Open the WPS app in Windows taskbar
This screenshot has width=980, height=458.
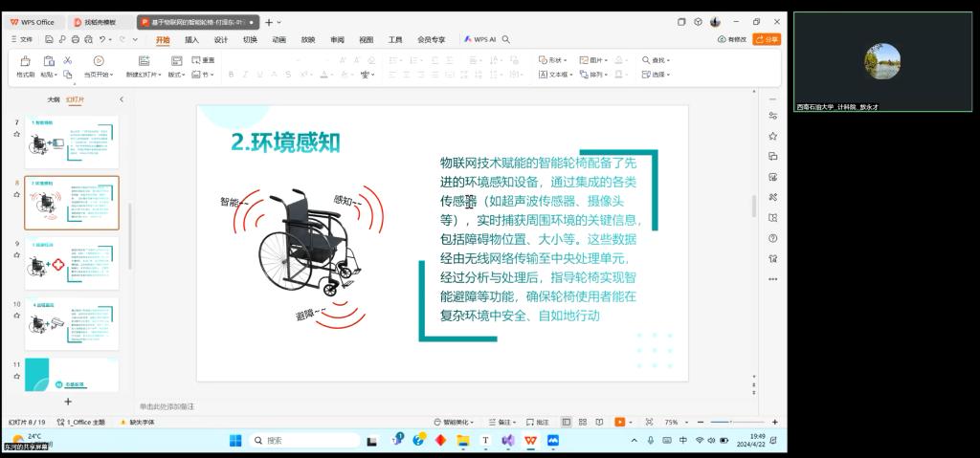coord(530,440)
